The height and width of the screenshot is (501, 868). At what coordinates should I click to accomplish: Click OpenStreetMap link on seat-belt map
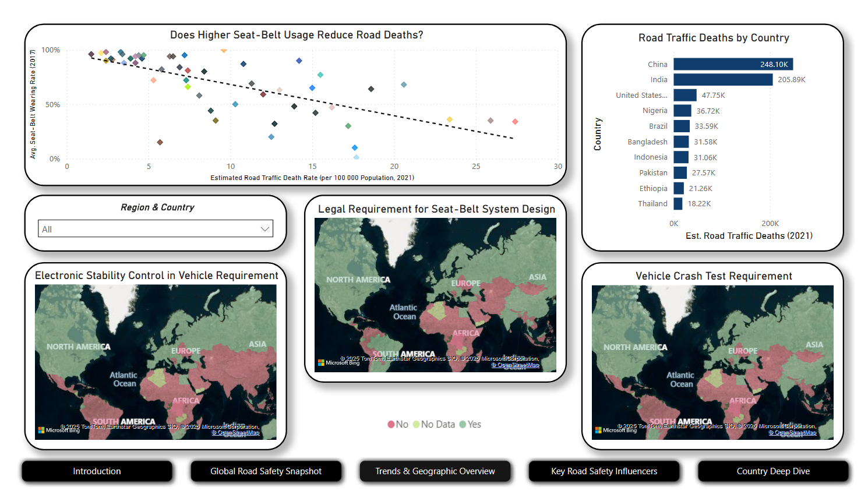pyautogui.click(x=516, y=365)
